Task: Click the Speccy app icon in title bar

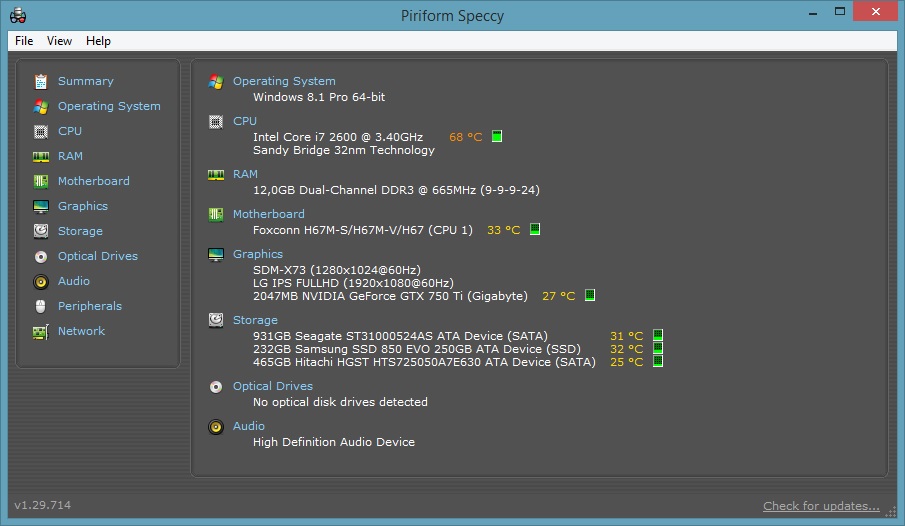Action: pyautogui.click(x=18, y=15)
